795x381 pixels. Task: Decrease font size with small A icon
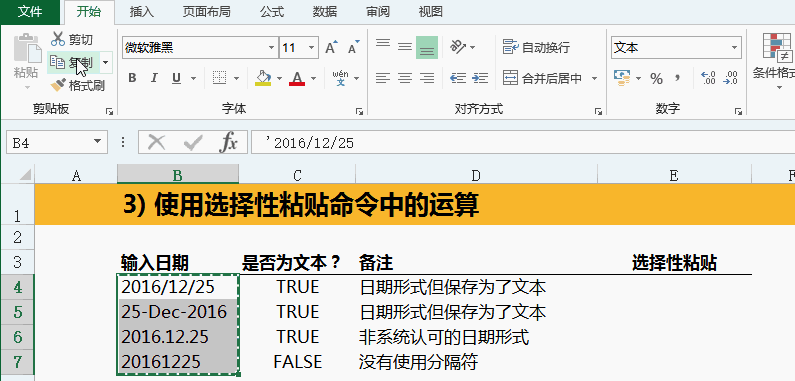click(x=353, y=48)
